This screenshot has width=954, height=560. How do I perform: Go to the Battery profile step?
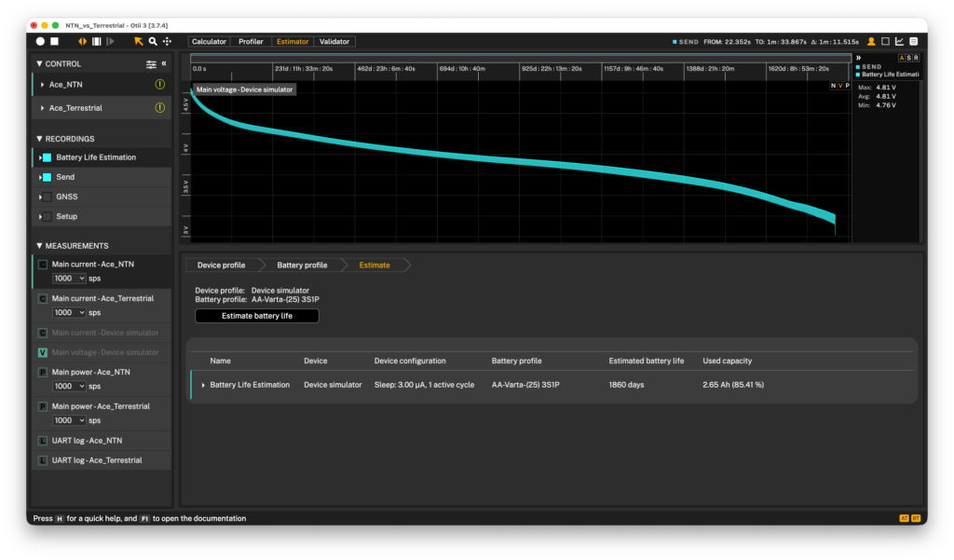tap(303, 266)
